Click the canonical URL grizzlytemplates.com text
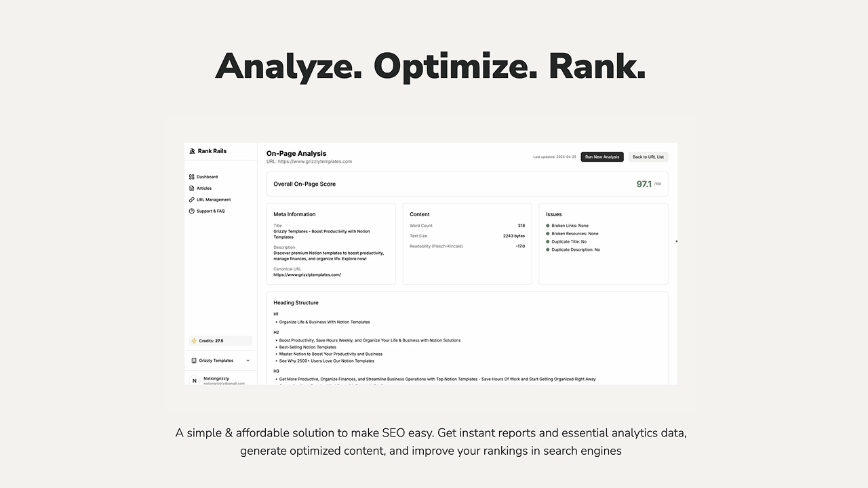The width and height of the screenshot is (868, 488). [x=307, y=275]
